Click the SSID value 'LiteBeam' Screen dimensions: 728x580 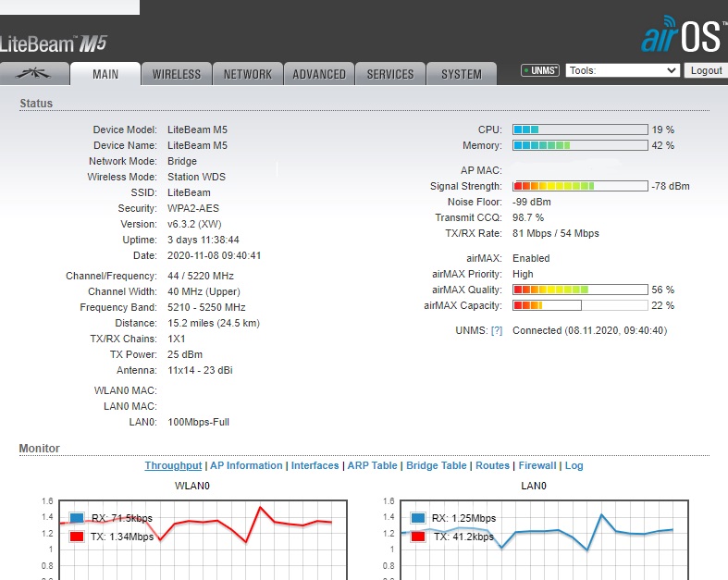(x=189, y=192)
